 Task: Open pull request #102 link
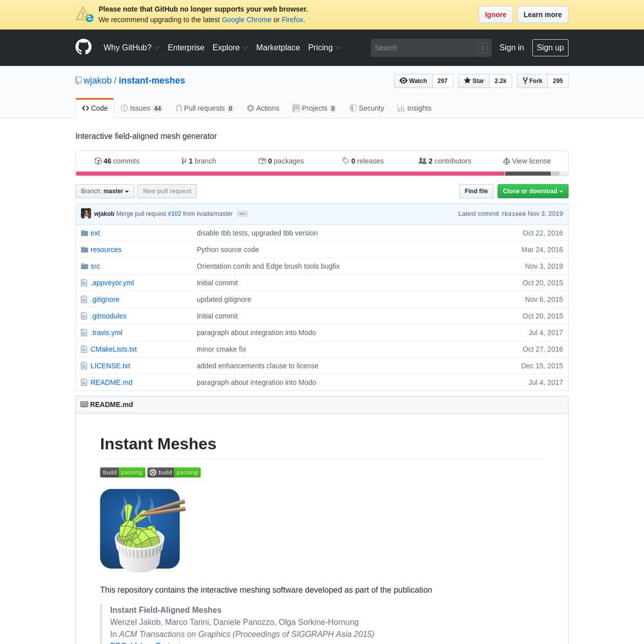click(x=175, y=214)
